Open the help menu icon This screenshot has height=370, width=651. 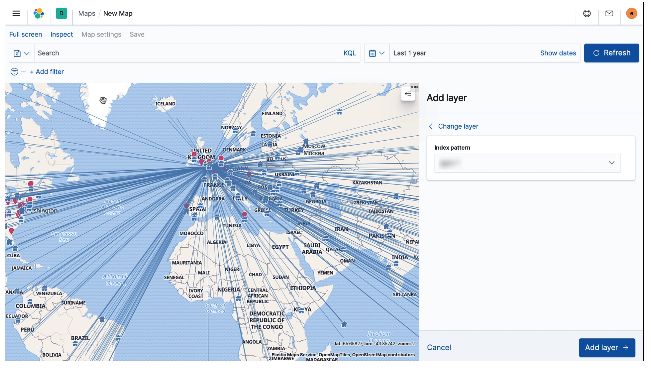coord(587,14)
